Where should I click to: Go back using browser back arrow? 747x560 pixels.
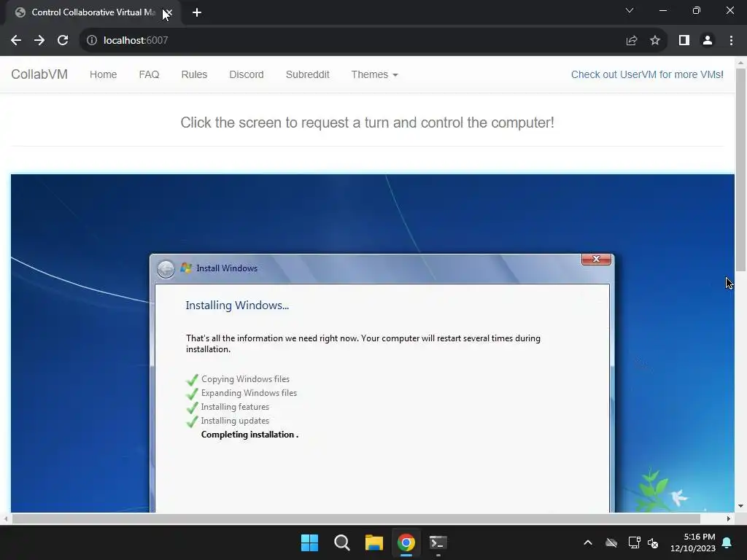tap(16, 41)
